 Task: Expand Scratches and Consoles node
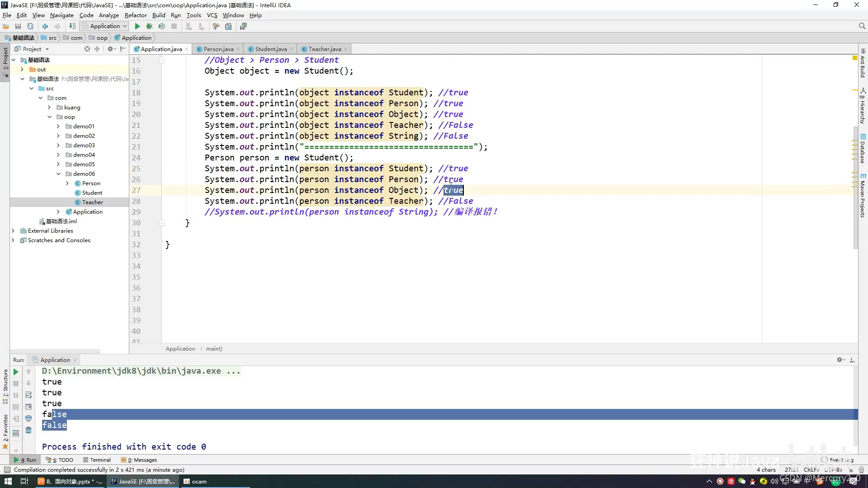[13, 240]
